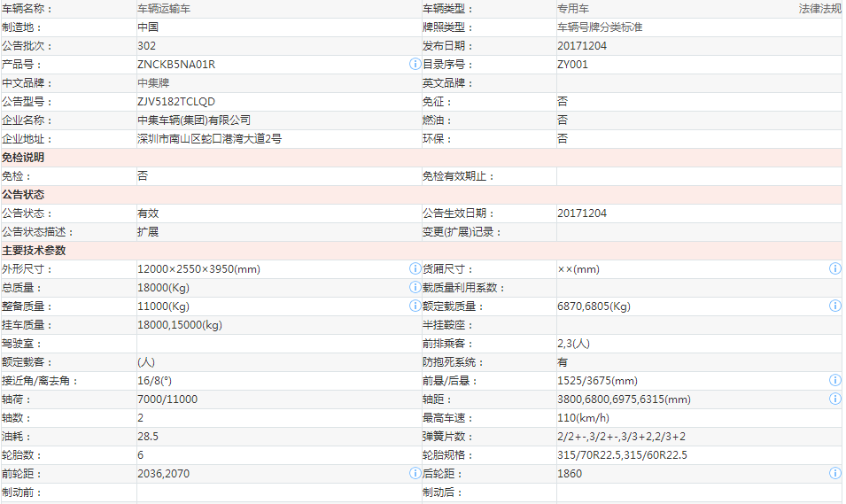The height and width of the screenshot is (504, 846).
Task: Open the 法律法规 link
Action: click(819, 8)
